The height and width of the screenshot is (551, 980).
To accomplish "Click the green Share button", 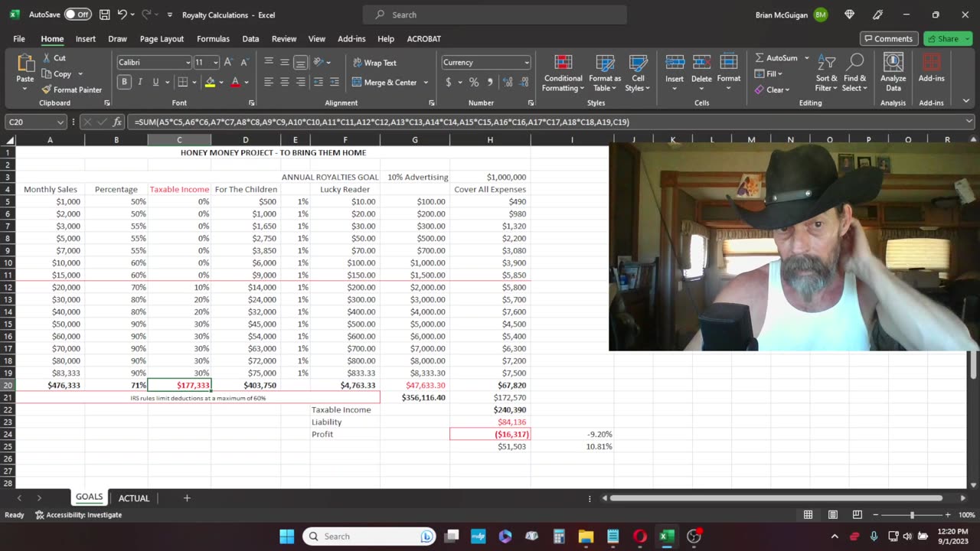I will tap(948, 39).
